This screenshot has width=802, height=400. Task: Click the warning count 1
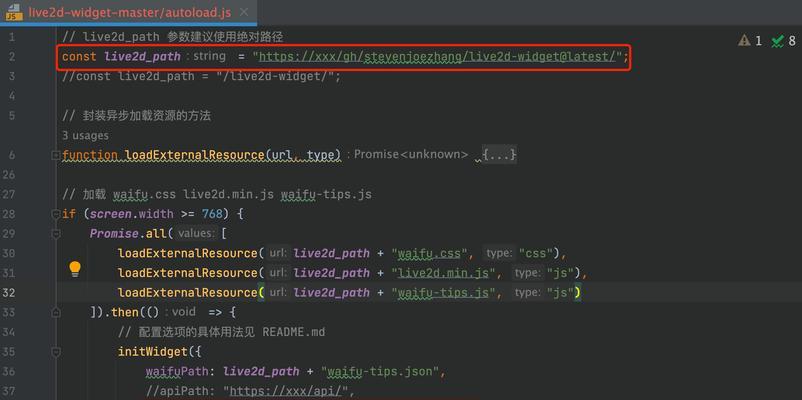pos(758,41)
